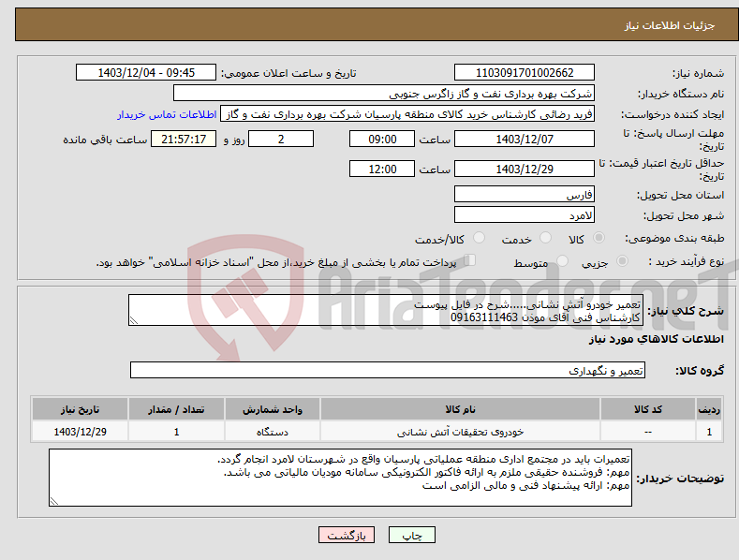
Task: Click the -- cell in کد کالا column
Action: 648,432
